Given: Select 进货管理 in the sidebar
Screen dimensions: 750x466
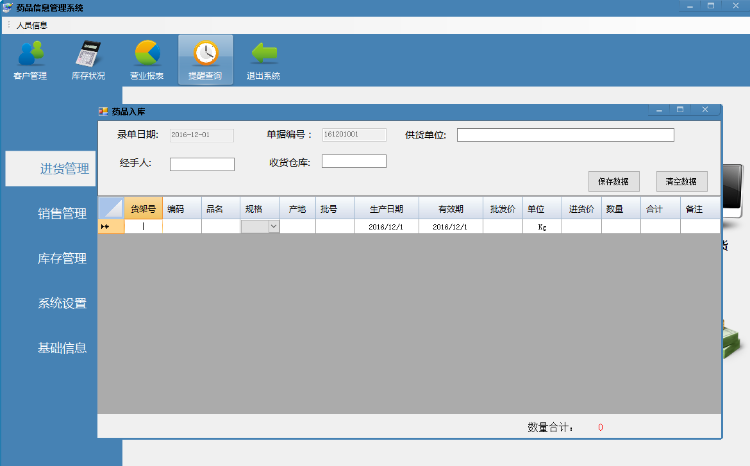Looking at the screenshot, I should pos(51,168).
